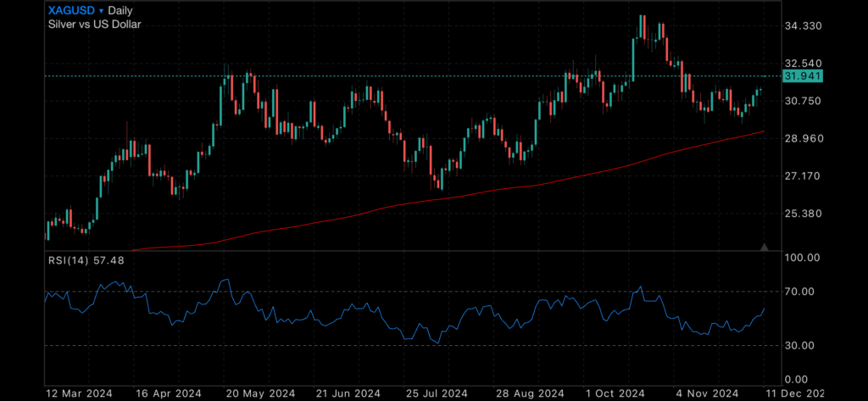Click the 1 Oct 2024 date label

click(615, 393)
